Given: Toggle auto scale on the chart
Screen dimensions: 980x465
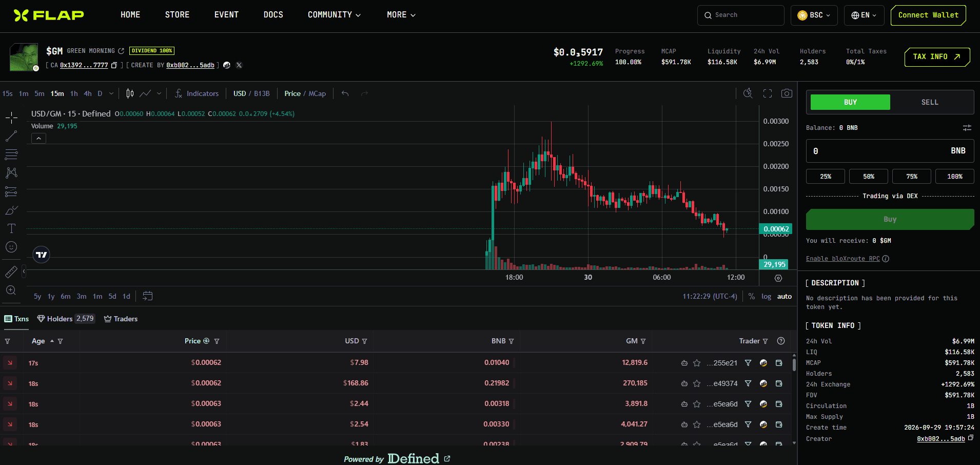Looking at the screenshot, I should [785, 296].
